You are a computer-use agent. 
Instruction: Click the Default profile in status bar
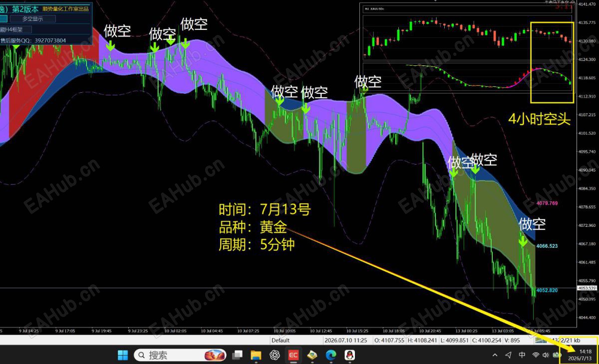tap(281, 341)
